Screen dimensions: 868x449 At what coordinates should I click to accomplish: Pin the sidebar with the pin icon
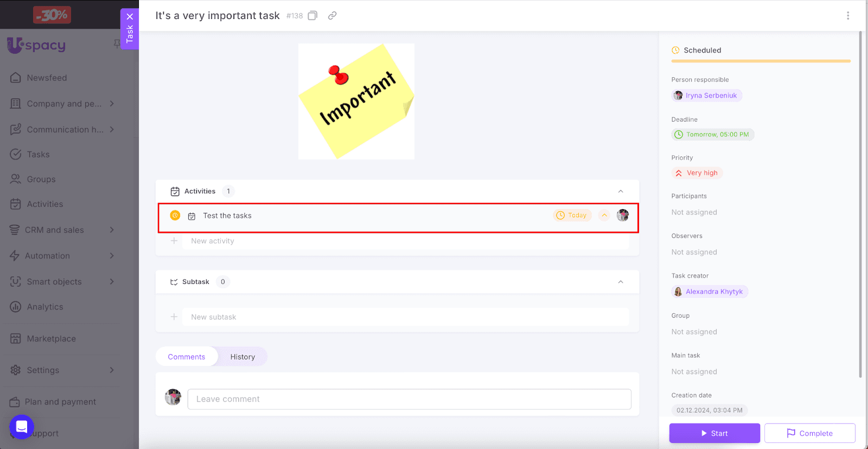pos(117,43)
